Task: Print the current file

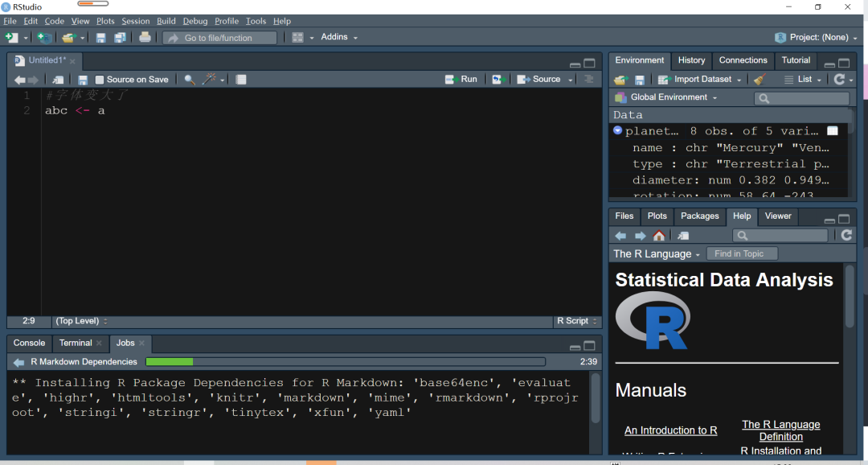Action: click(x=145, y=37)
